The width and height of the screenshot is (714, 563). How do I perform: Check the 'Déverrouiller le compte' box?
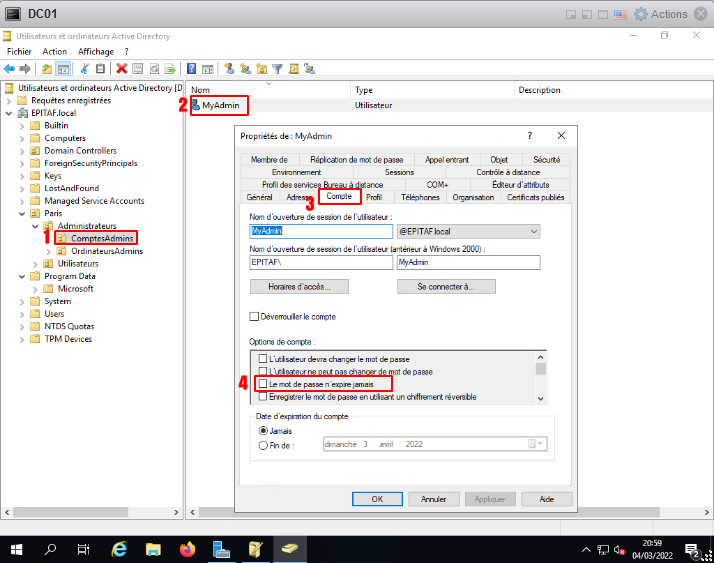pos(254,317)
